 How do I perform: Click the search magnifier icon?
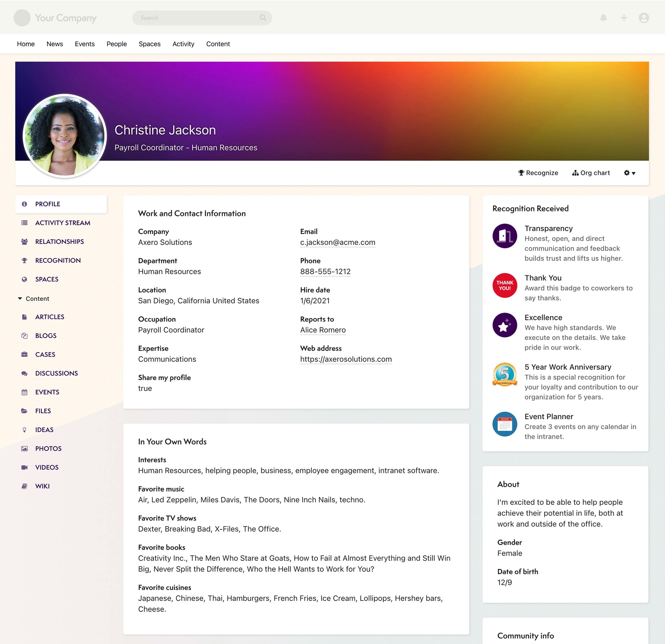[263, 18]
